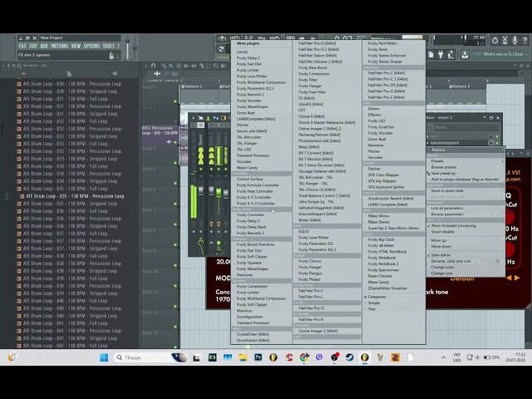Screen dimensions: 532x399
Task: Select Fruity Delay 2 from favorites list
Action: point(249,58)
